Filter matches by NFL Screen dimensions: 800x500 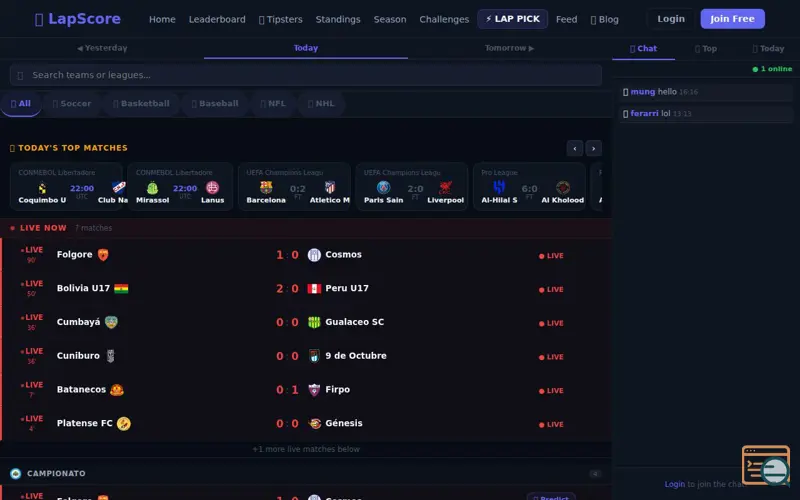272,104
